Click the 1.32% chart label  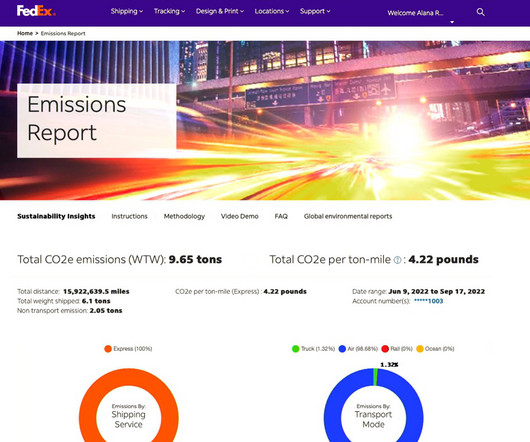389,365
